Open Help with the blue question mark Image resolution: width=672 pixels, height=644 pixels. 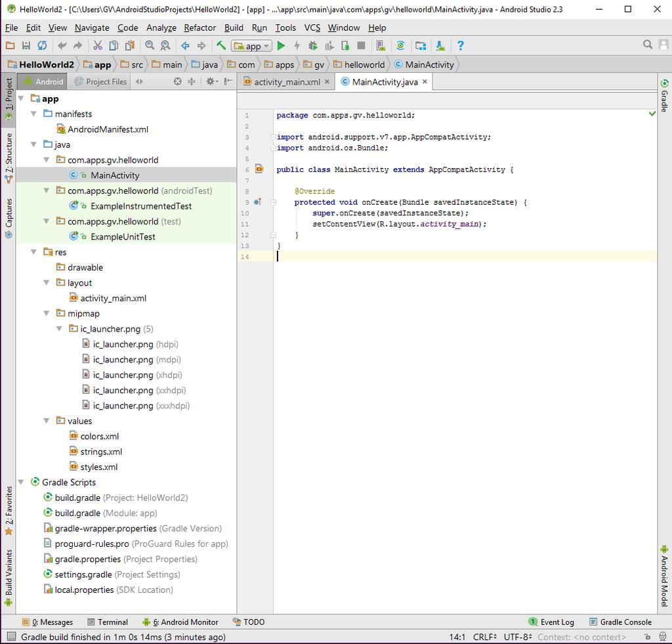(x=460, y=45)
